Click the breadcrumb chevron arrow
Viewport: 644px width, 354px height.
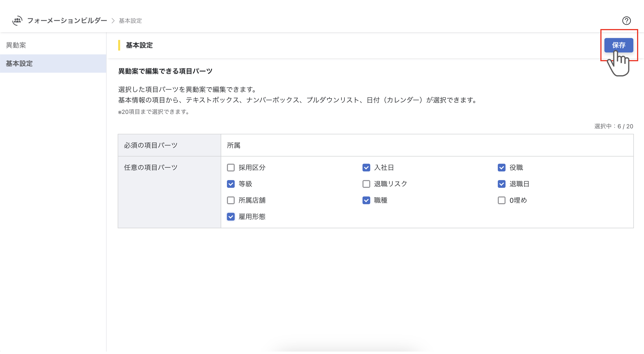[x=113, y=21]
